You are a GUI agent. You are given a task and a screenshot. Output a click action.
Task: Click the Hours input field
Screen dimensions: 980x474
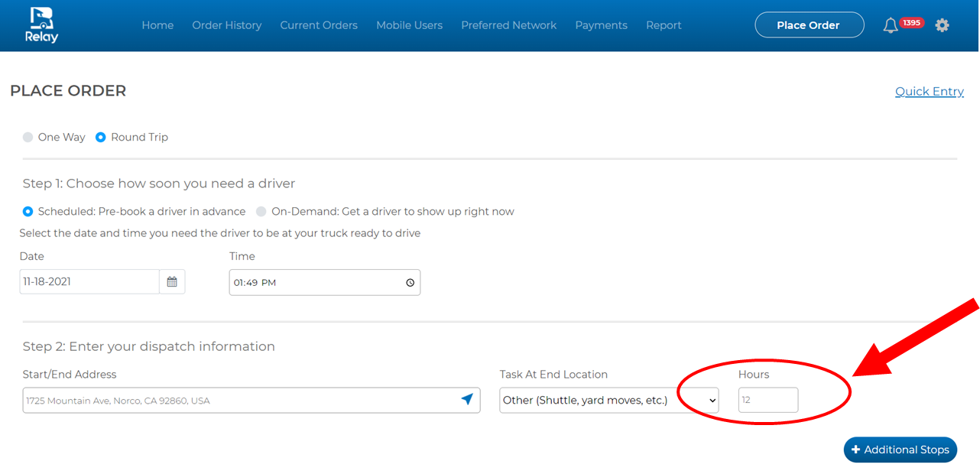[767, 401]
